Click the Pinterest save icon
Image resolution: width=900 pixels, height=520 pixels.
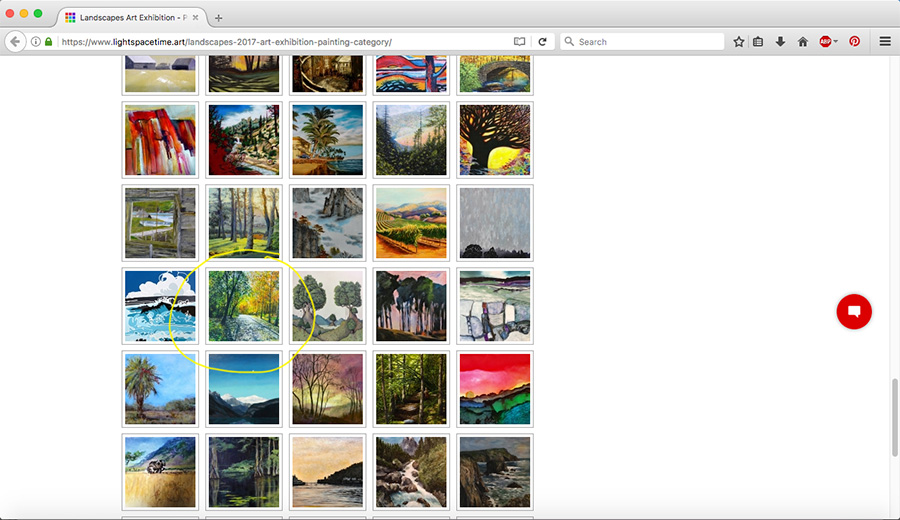coord(855,41)
